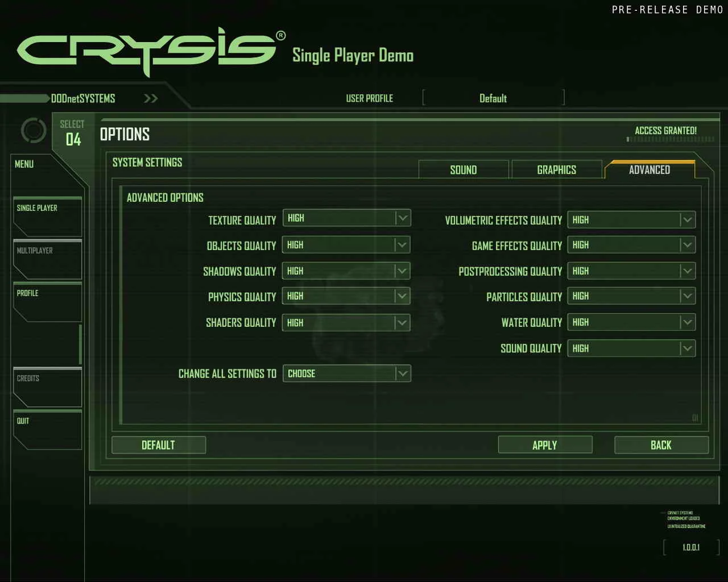728x582 pixels.
Task: Open the Texture Quality dropdown
Action: point(346,218)
